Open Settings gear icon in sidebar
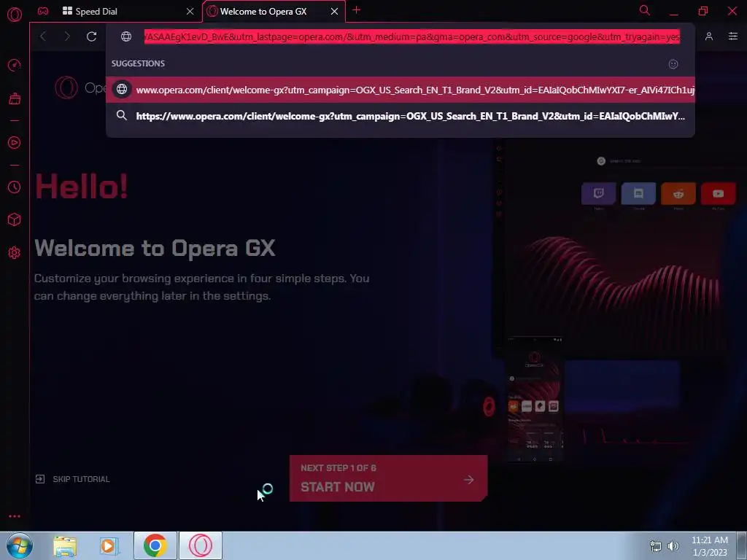The width and height of the screenshot is (747, 560). point(15,252)
